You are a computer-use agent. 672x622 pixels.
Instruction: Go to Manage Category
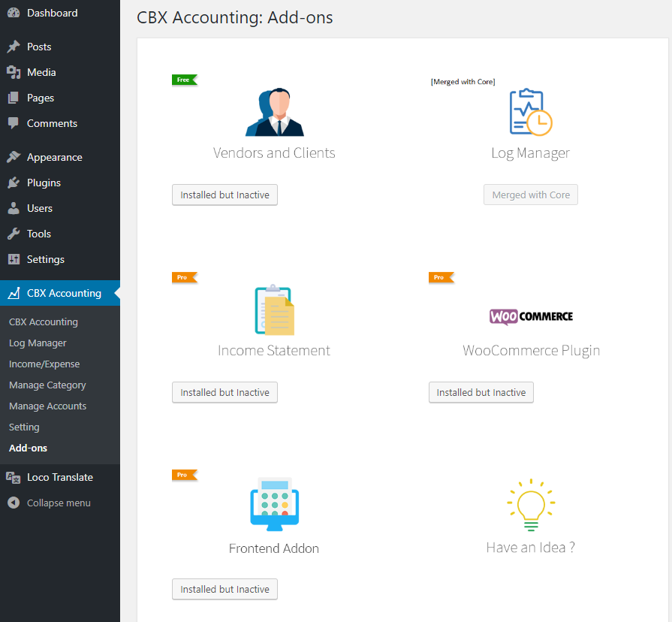48,385
